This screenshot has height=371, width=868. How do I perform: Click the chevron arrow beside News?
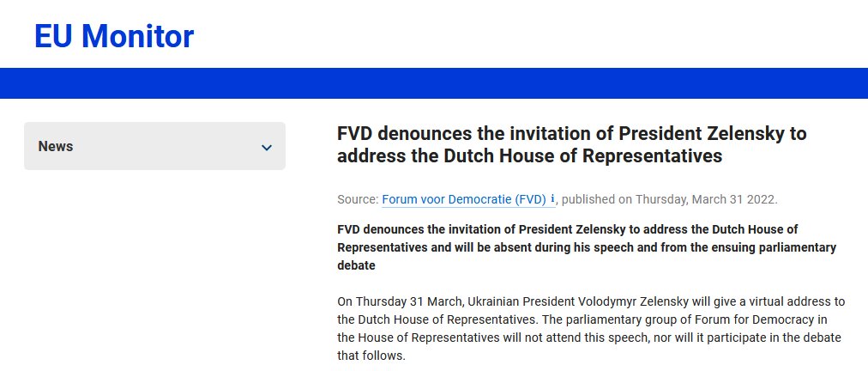click(x=267, y=148)
